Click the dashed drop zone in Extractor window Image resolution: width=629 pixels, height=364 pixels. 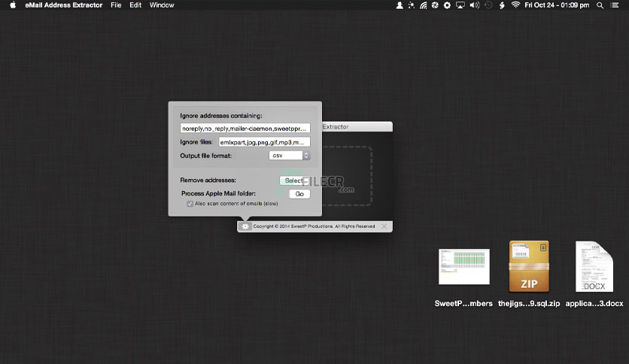tap(348, 176)
